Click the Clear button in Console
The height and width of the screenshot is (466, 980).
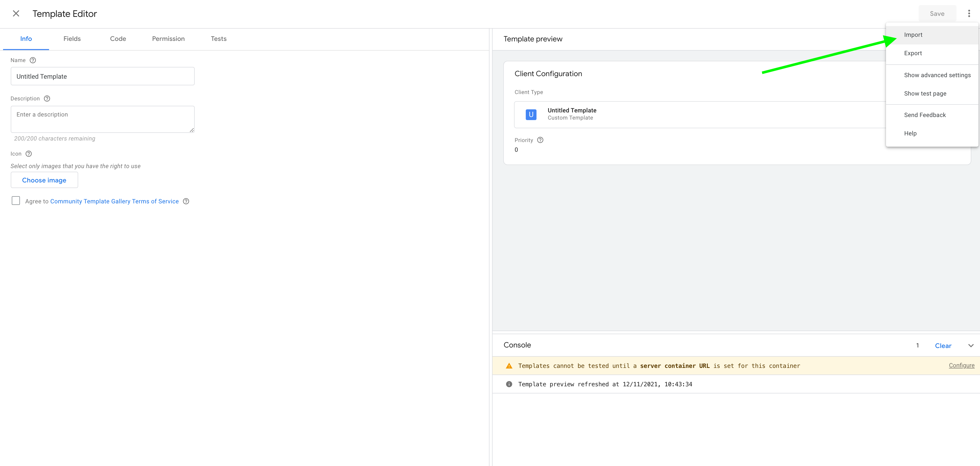click(x=944, y=345)
